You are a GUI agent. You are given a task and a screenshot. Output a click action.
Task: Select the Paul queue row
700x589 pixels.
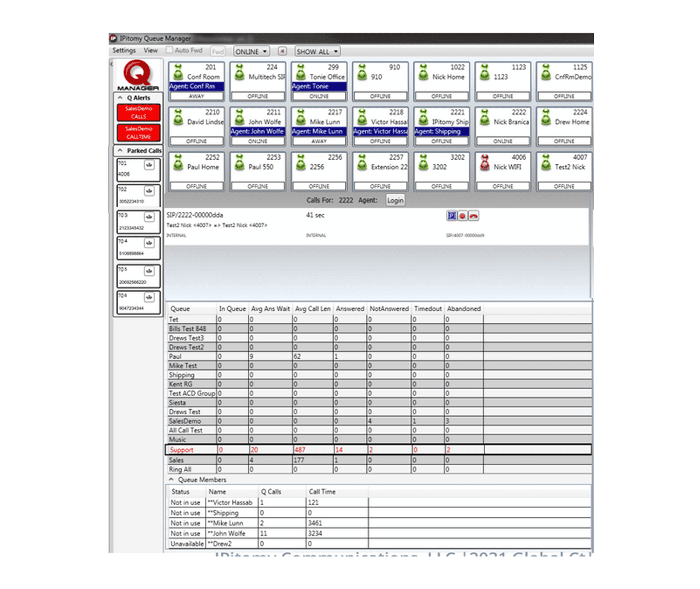coord(379,357)
